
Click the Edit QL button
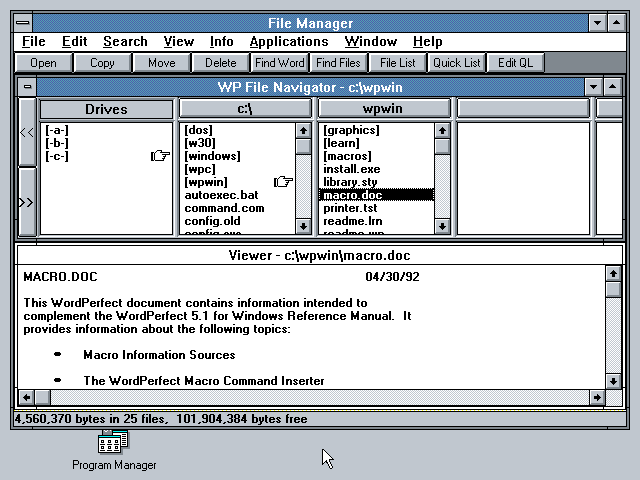click(x=515, y=63)
